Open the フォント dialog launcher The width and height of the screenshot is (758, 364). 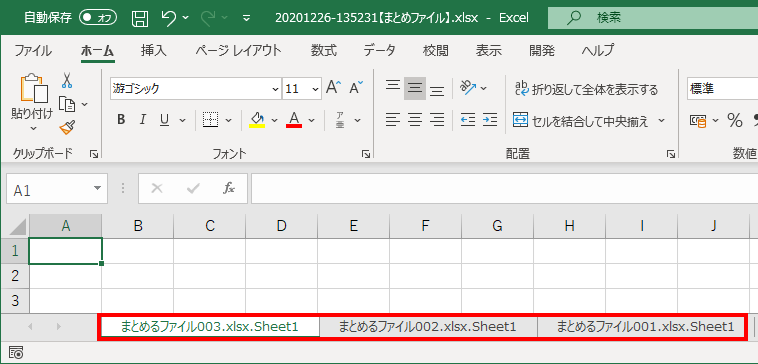pyautogui.click(x=366, y=154)
